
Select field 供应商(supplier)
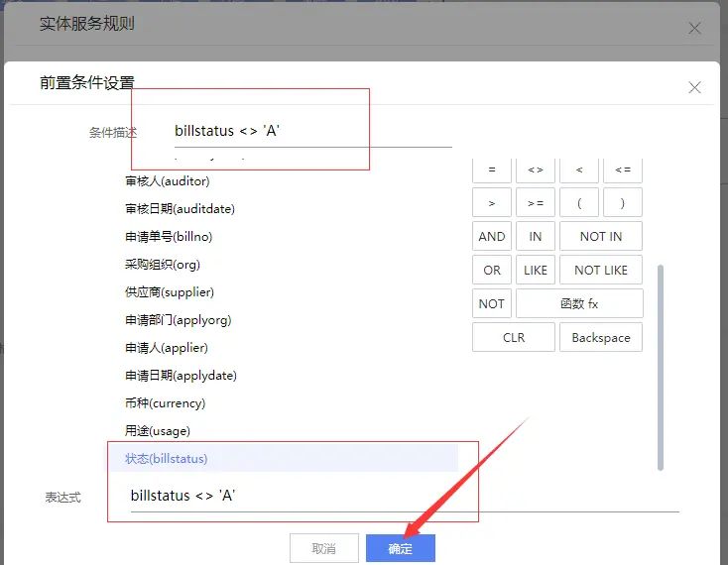click(170, 292)
